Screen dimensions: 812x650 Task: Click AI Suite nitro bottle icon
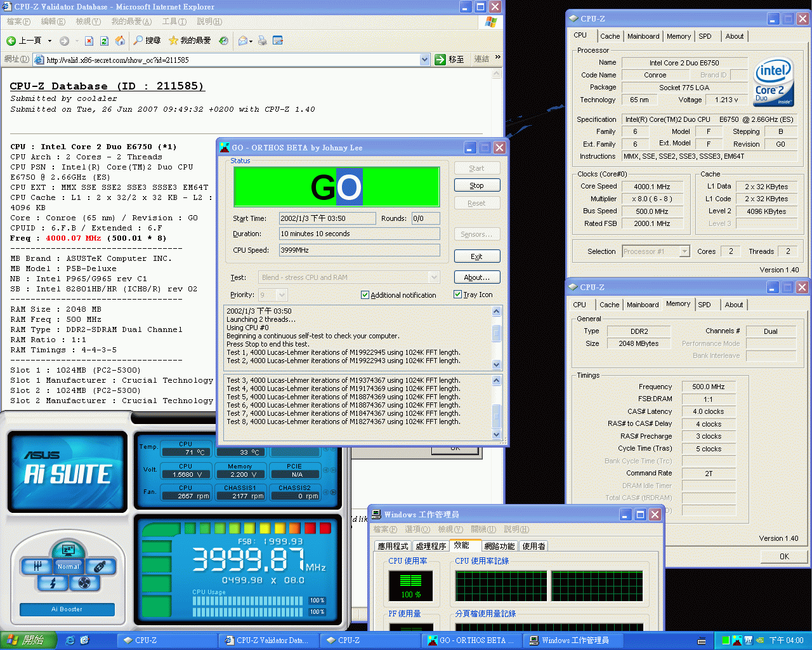coord(99,566)
